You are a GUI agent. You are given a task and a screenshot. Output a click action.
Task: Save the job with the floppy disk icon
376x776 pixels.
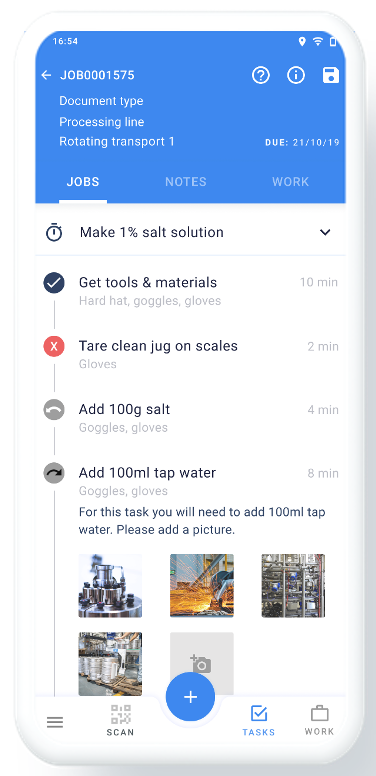(x=330, y=75)
